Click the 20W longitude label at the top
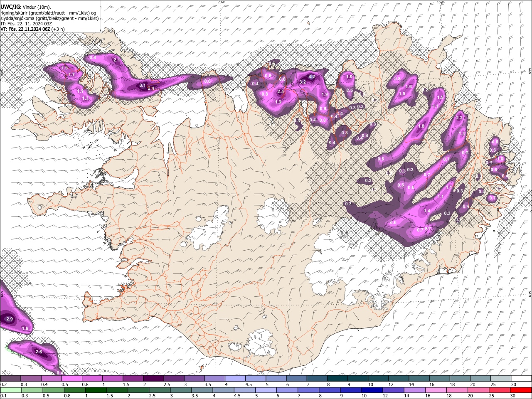Screen dimensions: 532x399 (x=221, y=2)
